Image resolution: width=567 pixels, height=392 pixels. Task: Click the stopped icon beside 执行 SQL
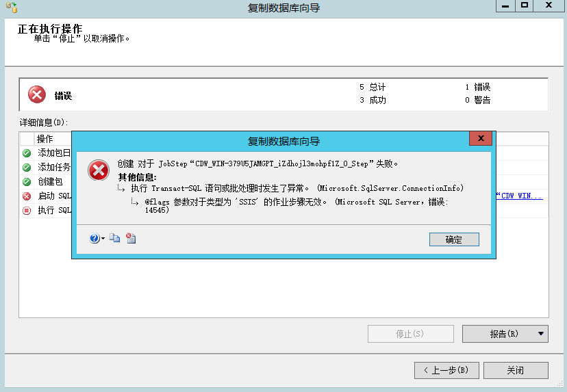pos(27,210)
